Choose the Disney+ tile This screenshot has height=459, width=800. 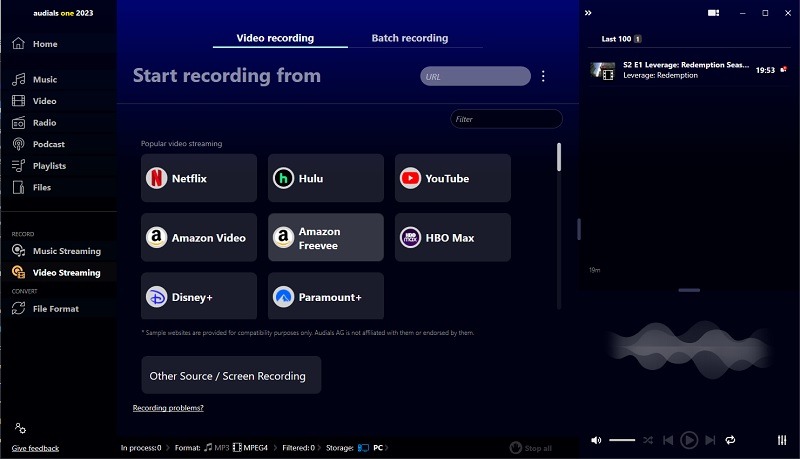[x=199, y=296]
